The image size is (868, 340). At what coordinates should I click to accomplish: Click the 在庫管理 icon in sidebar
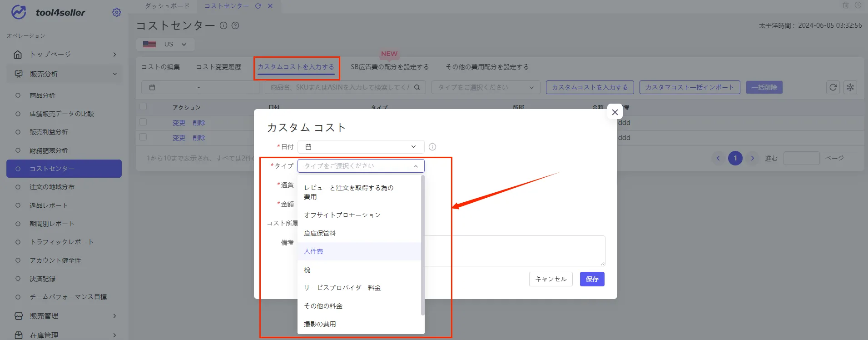(x=18, y=335)
